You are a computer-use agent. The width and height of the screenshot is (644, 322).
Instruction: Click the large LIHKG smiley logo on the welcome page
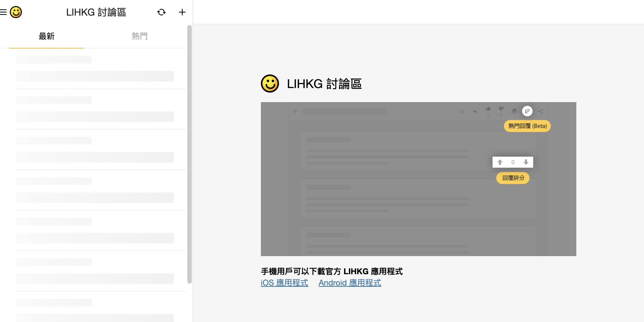coord(270,84)
